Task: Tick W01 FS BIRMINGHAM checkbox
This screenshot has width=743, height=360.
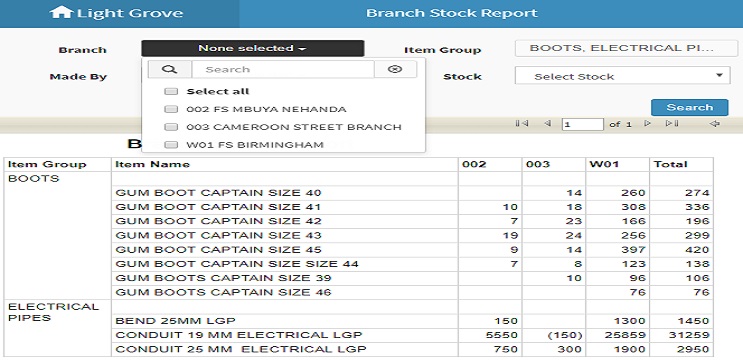Action: pos(171,145)
